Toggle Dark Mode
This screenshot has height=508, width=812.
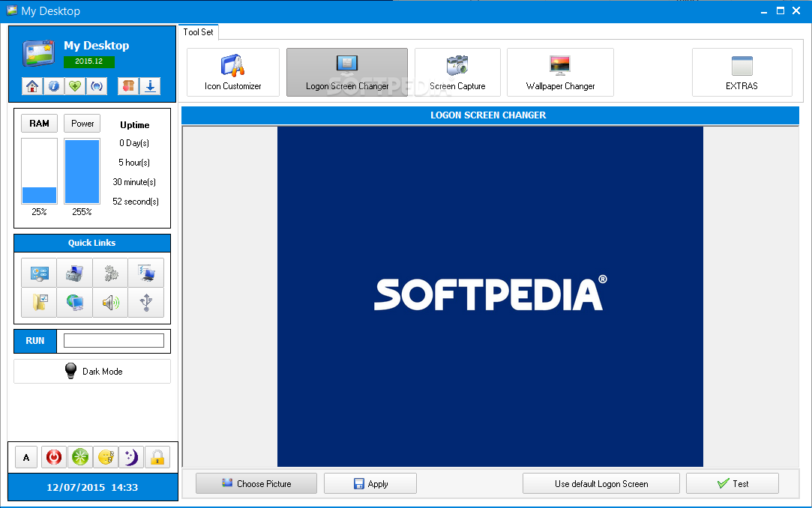(92, 372)
